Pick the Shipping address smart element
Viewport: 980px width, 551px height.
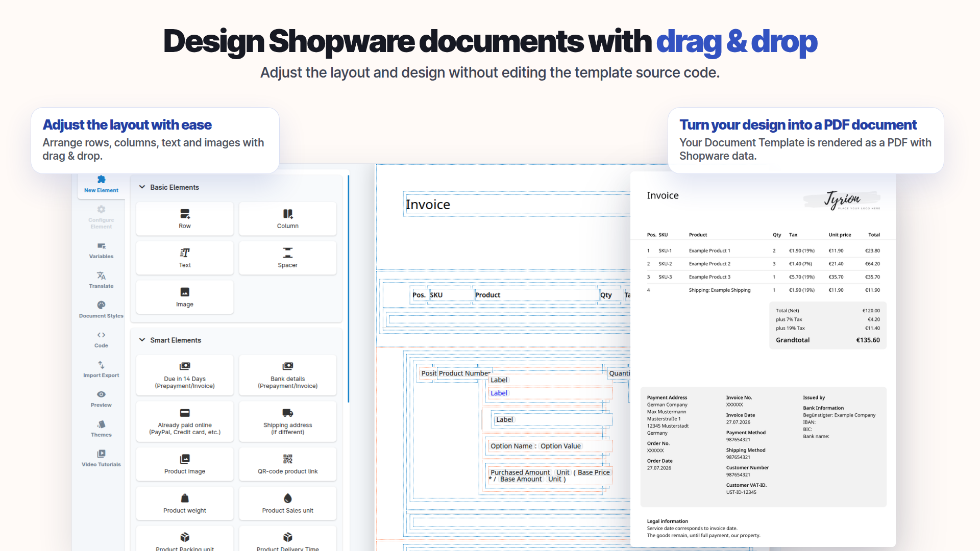coord(288,421)
